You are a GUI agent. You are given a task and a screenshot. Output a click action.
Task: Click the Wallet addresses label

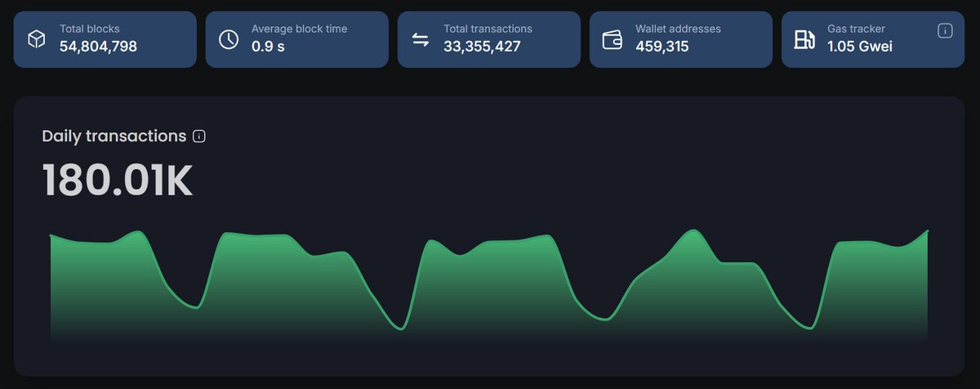679,29
